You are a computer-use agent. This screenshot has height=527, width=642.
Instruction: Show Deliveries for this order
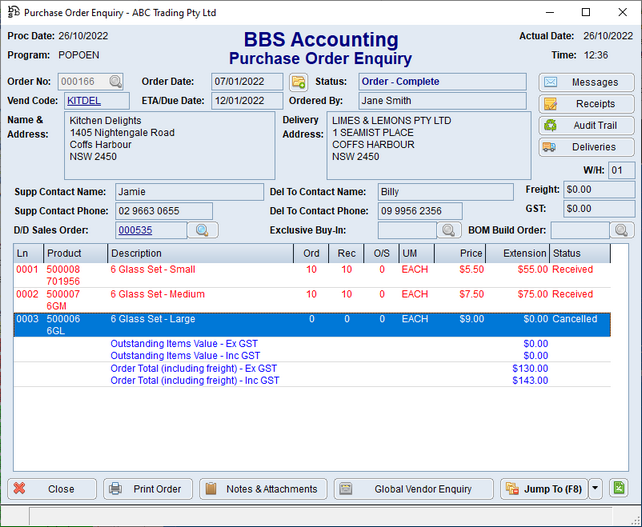(x=587, y=148)
